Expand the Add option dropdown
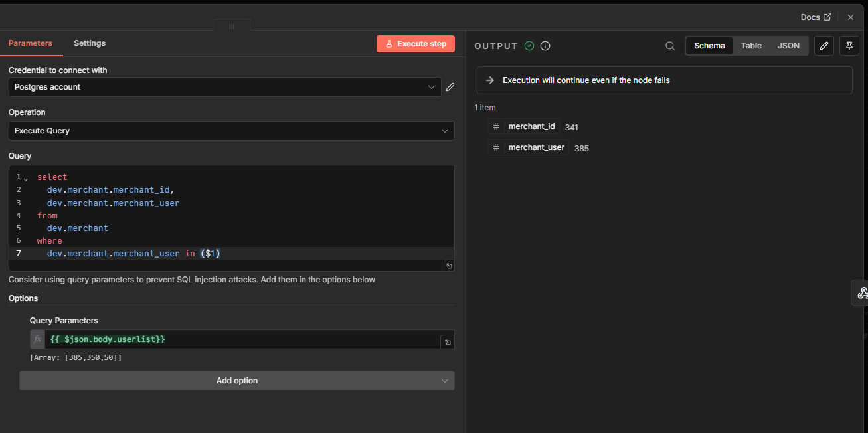The image size is (868, 433). coord(236,381)
